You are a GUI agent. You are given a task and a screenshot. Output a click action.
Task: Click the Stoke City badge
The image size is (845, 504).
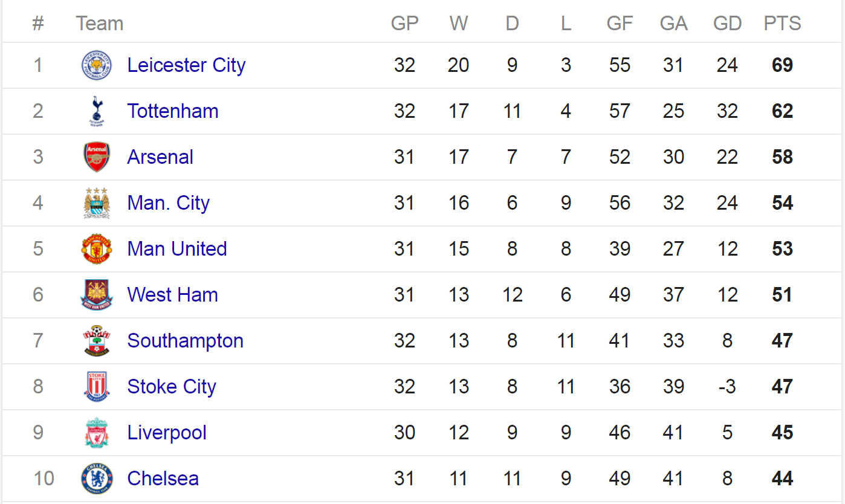click(97, 387)
